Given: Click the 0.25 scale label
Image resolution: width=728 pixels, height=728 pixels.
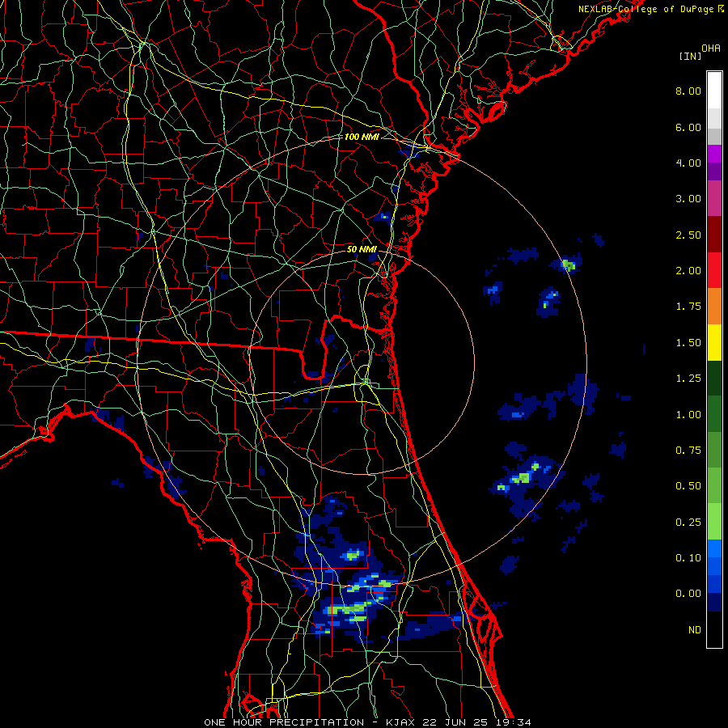Looking at the screenshot, I should 688,523.
